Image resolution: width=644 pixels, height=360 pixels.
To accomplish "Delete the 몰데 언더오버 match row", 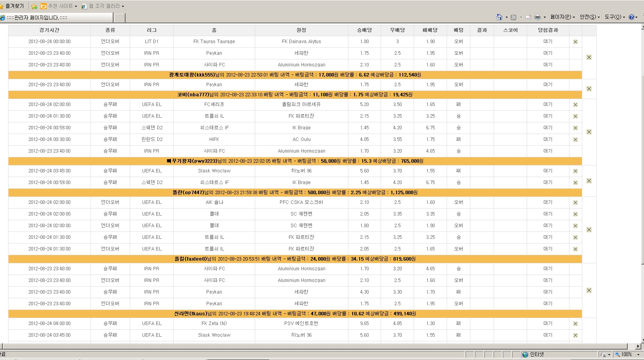I will coord(575,226).
